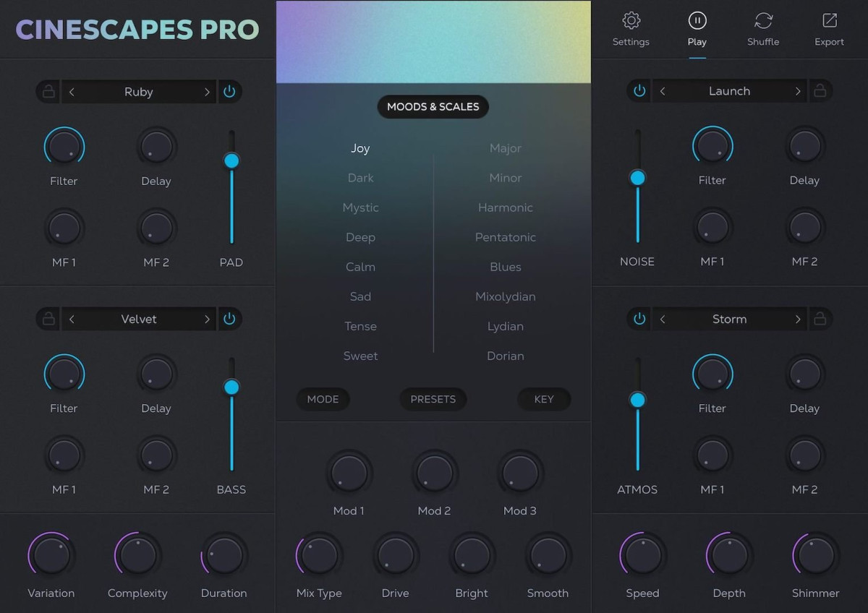Screen dimensions: 868x613
Task: Select the Mystic mood
Action: (x=360, y=207)
